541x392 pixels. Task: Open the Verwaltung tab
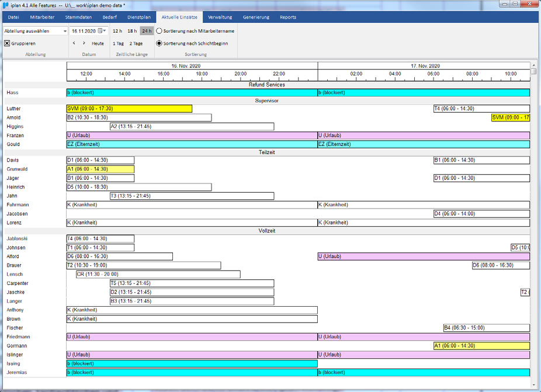[220, 17]
